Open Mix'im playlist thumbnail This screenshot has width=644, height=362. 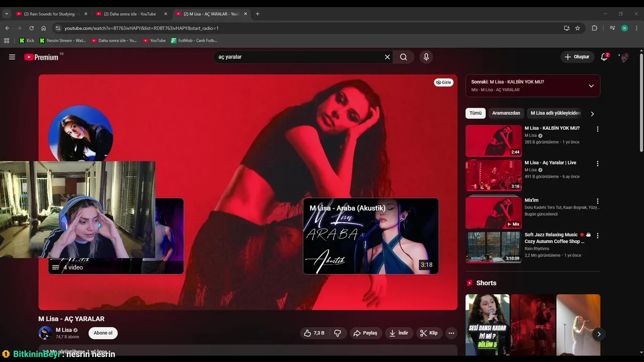pyautogui.click(x=494, y=212)
